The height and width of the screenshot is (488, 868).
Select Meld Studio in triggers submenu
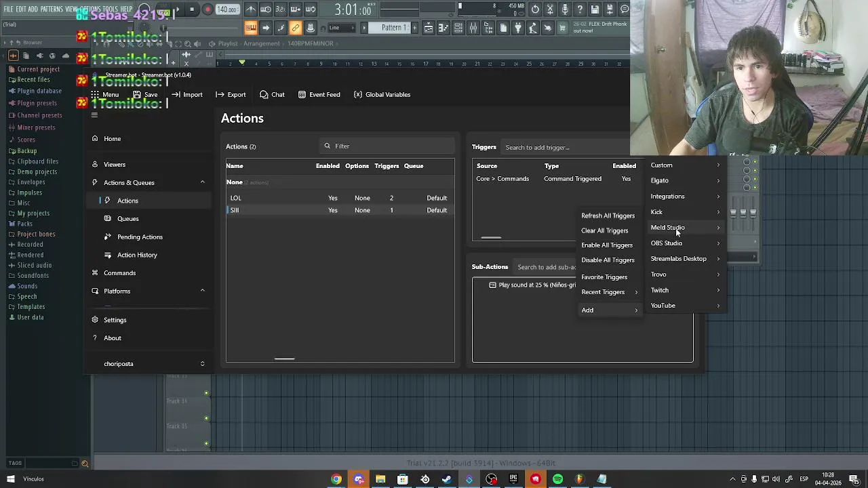click(685, 228)
